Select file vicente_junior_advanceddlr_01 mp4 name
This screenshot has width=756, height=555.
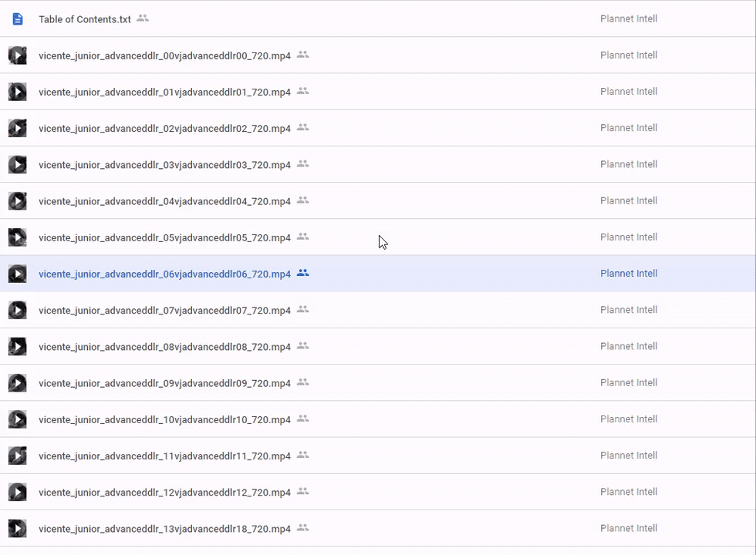pyautogui.click(x=164, y=92)
